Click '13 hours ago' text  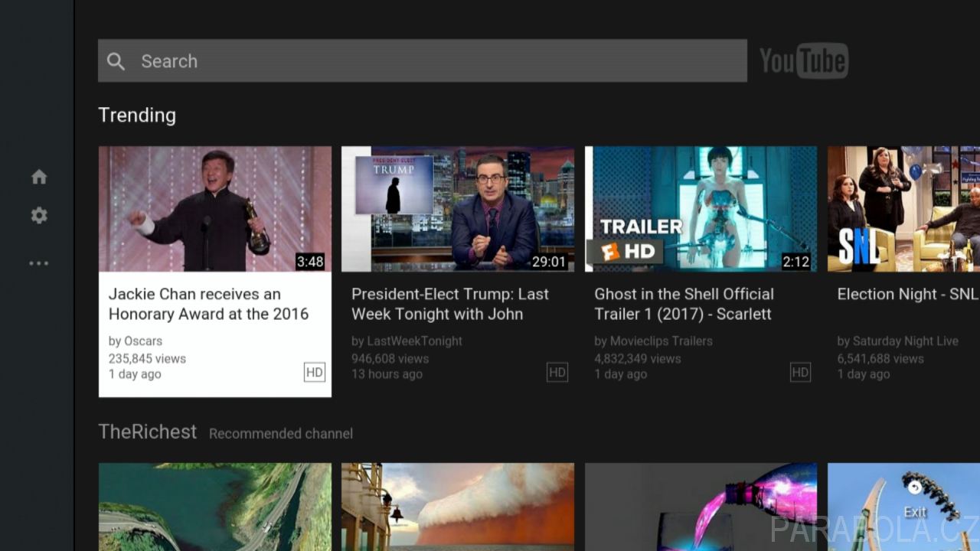(387, 374)
